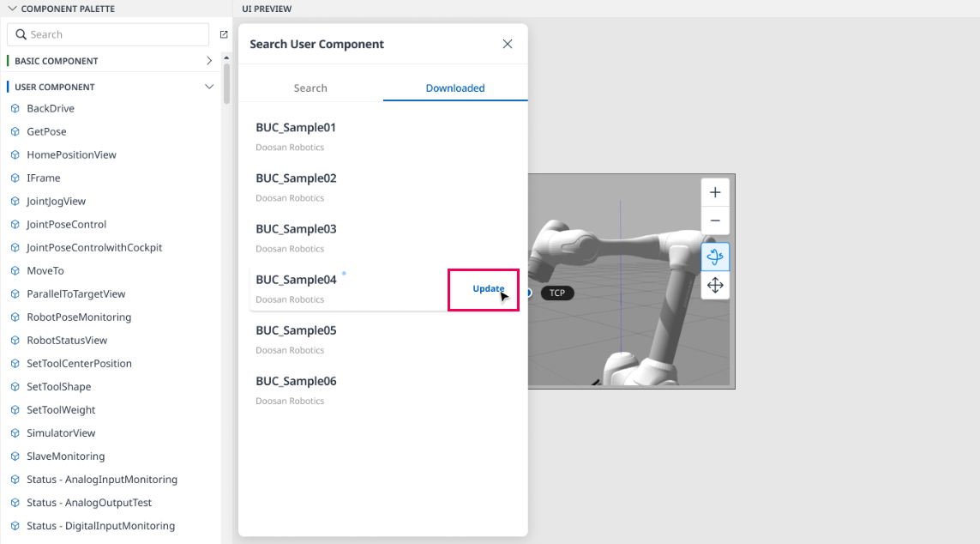Click the Update button for BUC_Sample04
980x544 pixels.
click(x=488, y=289)
